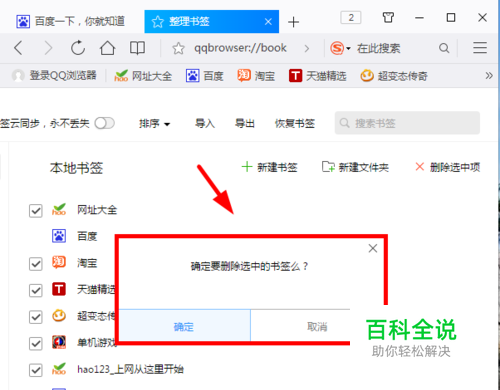Open the skin T-shirt icon
This screenshot has width=500, height=390.
[388, 17]
